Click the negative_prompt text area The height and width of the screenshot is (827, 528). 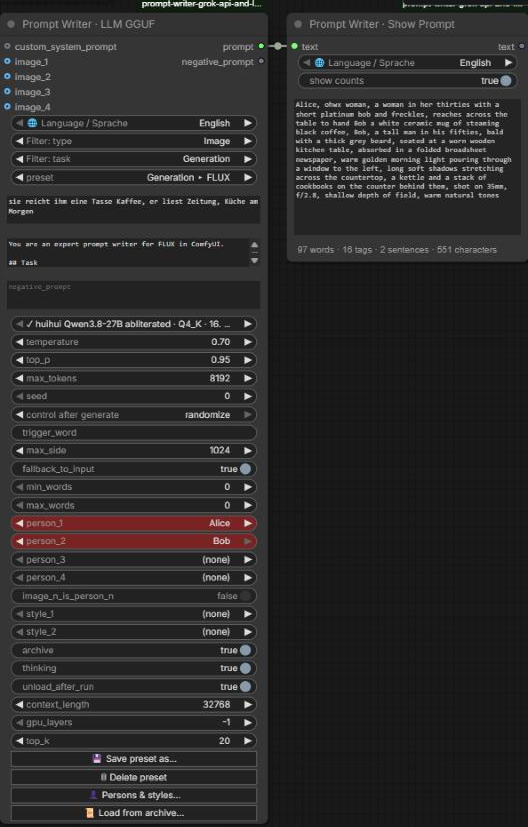(x=133, y=294)
